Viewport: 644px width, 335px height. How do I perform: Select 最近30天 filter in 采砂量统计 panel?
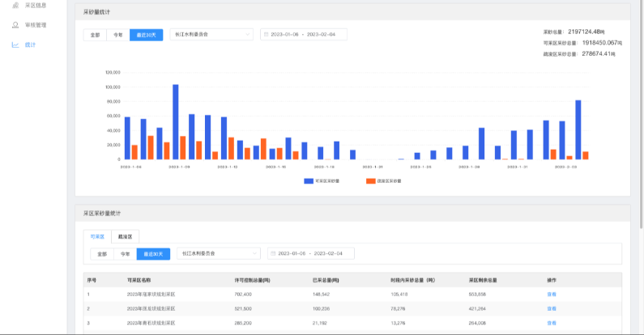coord(146,35)
